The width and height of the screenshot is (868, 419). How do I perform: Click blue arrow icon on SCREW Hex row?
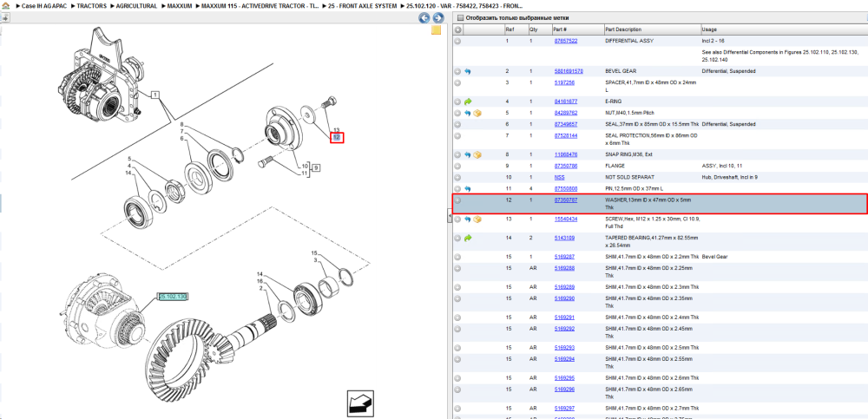(x=468, y=219)
